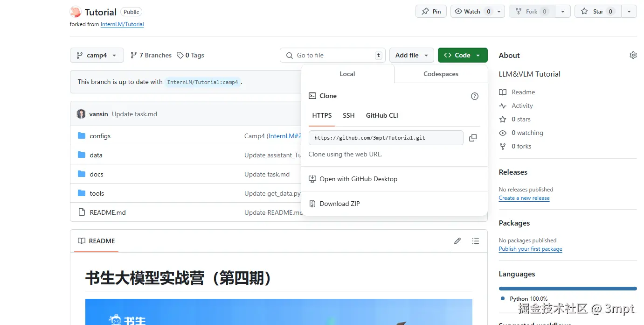
Task: Select the README tab
Action: coord(97,241)
